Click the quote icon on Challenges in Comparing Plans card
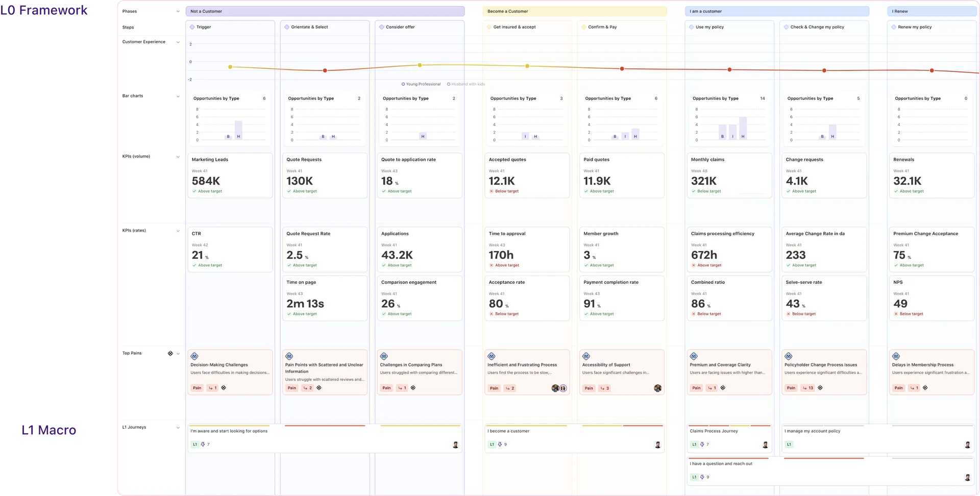Image resolution: width=980 pixels, height=496 pixels. click(x=384, y=356)
